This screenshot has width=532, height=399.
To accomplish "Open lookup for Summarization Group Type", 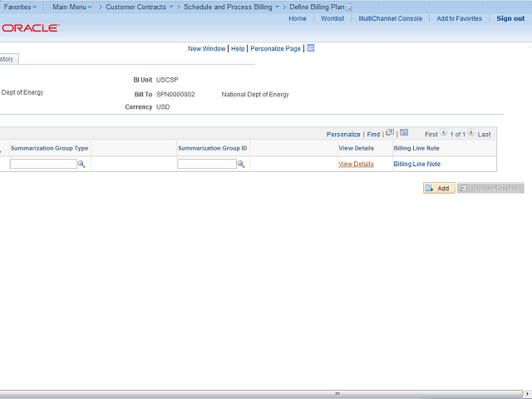I will click(x=81, y=165).
